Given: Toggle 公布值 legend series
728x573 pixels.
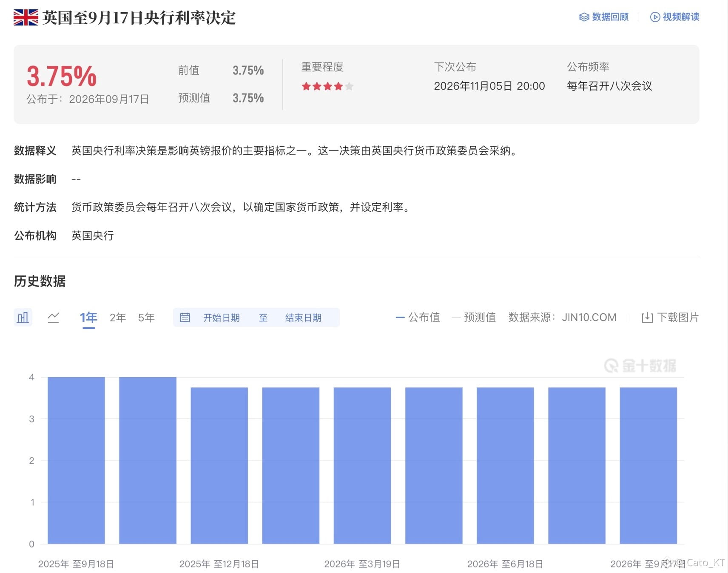Looking at the screenshot, I should [418, 317].
